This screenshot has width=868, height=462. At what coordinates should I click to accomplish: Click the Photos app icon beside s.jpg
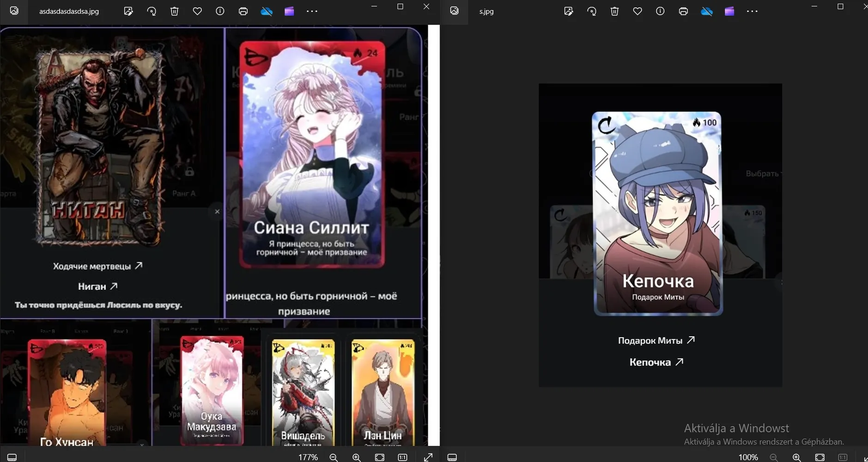pyautogui.click(x=455, y=11)
